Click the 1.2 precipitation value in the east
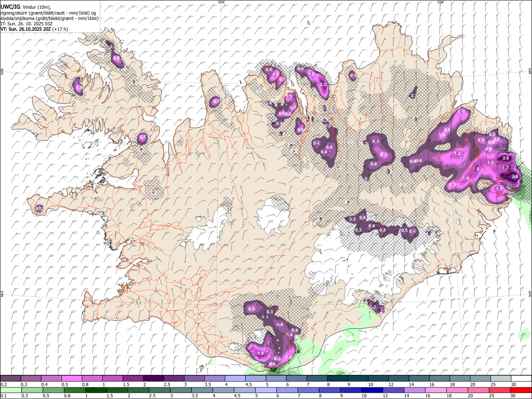 pyautogui.click(x=458, y=154)
